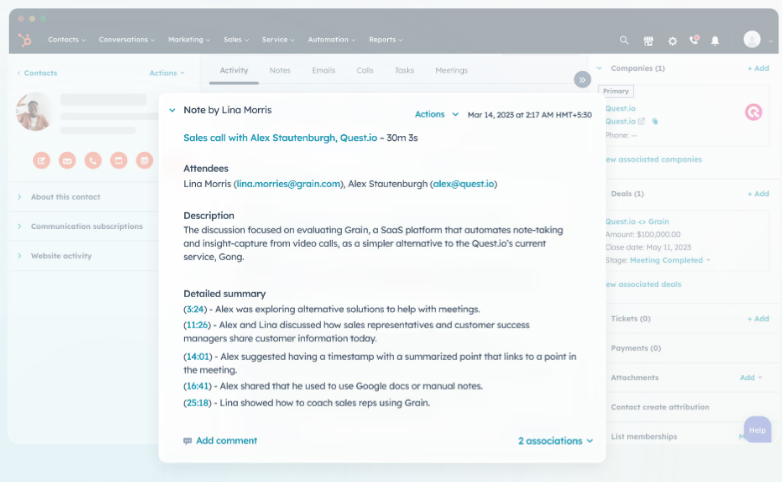Open the settings gear icon
Image resolution: width=782 pixels, height=482 pixels.
pyautogui.click(x=672, y=41)
